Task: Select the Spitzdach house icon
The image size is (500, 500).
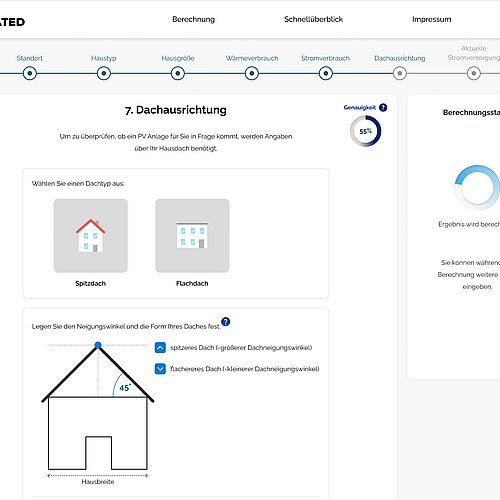Action: coord(90,236)
